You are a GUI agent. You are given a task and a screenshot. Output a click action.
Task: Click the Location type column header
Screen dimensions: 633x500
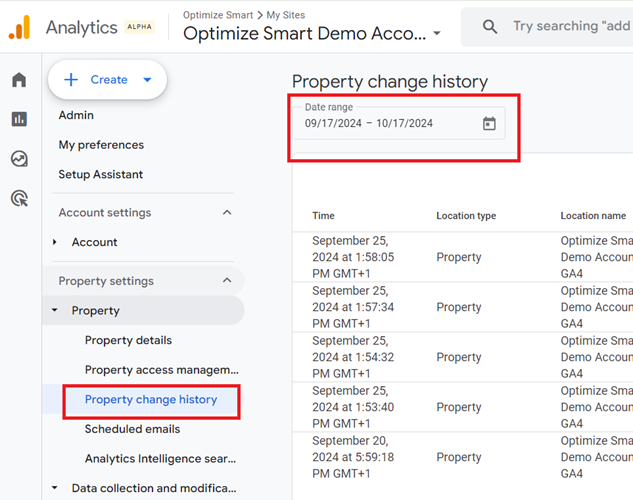click(x=466, y=216)
